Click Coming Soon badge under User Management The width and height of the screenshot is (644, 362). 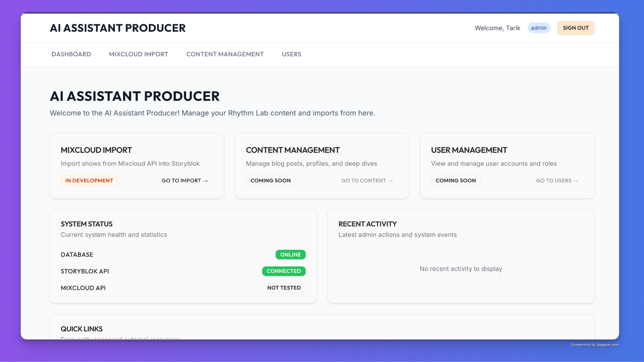(x=455, y=181)
